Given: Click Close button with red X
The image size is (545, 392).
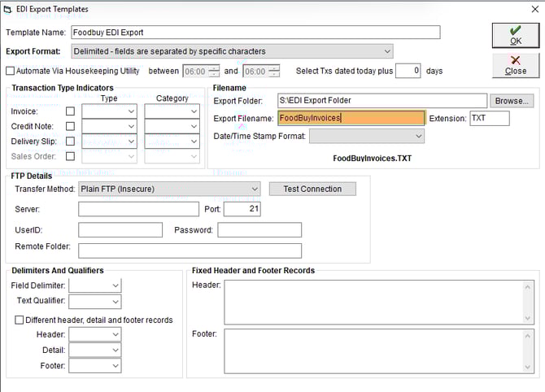Looking at the screenshot, I should coord(516,65).
